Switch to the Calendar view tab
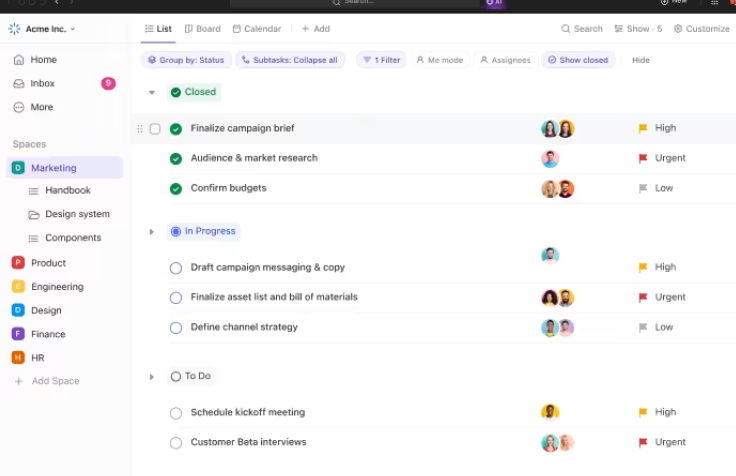736x476 pixels. [x=257, y=29]
